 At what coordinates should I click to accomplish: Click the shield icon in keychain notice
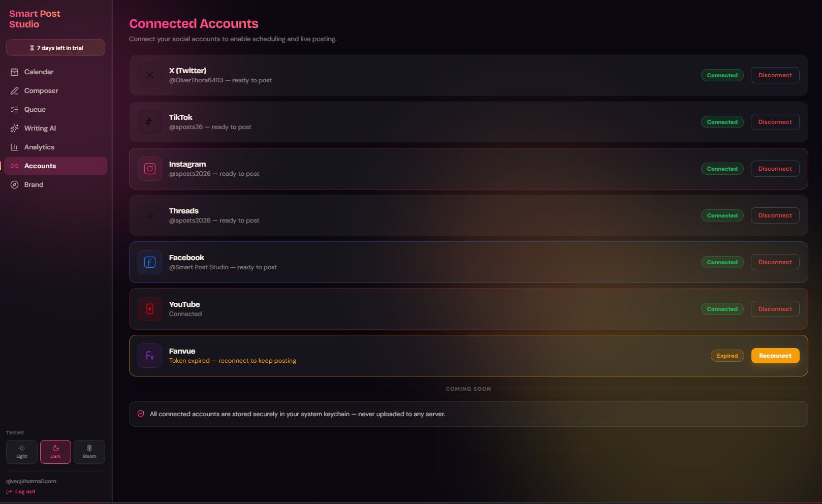point(141,414)
